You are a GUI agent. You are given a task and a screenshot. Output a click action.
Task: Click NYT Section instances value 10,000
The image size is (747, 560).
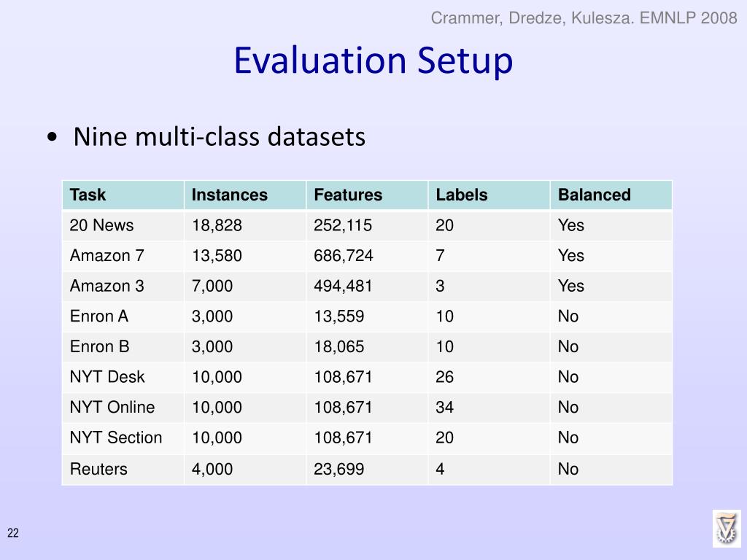click(x=217, y=437)
